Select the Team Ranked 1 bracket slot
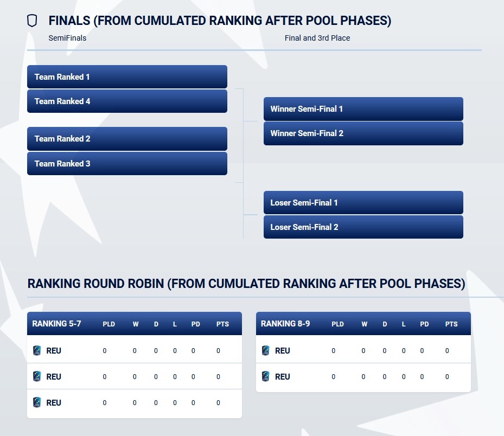 click(127, 77)
